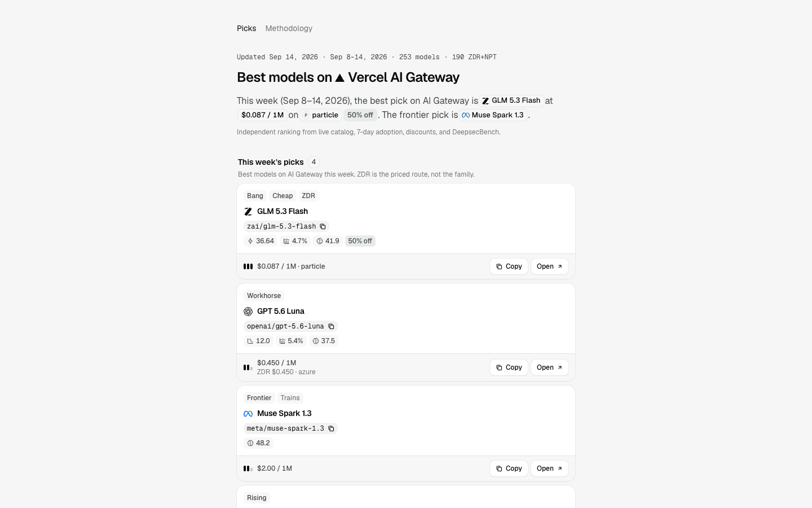Viewport: 812px width, 508px height.
Task: Open the GPT 5.6 Luna pick
Action: pos(549,367)
